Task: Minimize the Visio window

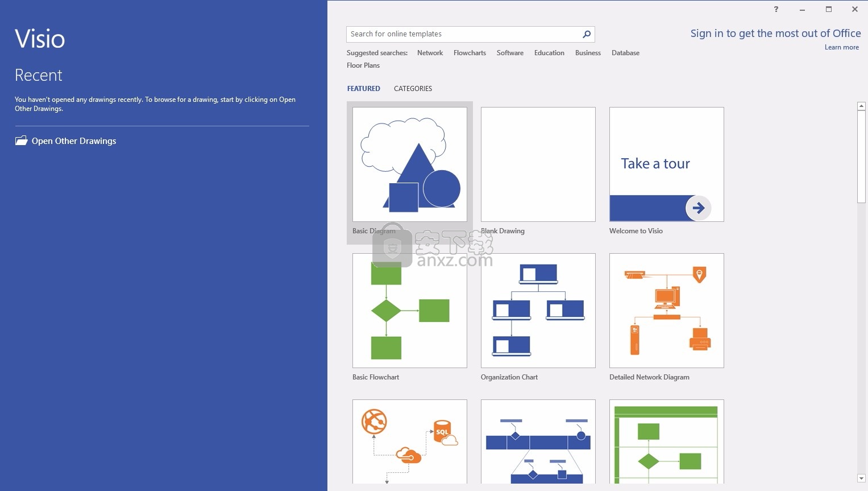Action: (802, 9)
